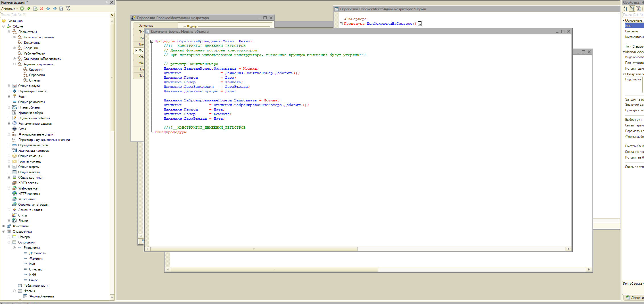Viewport: 644px width, 304px height.
Task: Collapse the Справочники tree node
Action: 3,232
